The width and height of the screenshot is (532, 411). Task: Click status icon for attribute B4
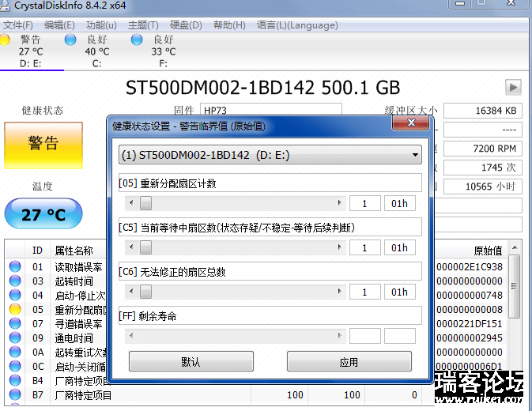click(15, 380)
